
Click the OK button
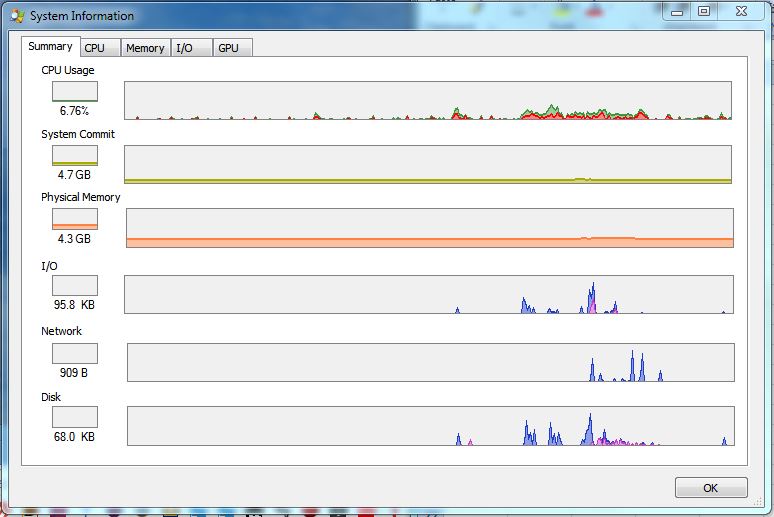point(711,488)
